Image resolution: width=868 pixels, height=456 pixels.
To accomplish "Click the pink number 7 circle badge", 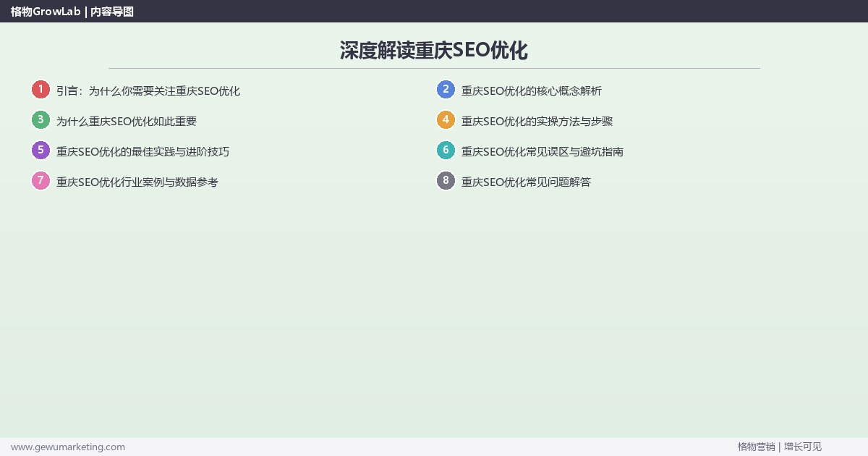I will 41,181.
